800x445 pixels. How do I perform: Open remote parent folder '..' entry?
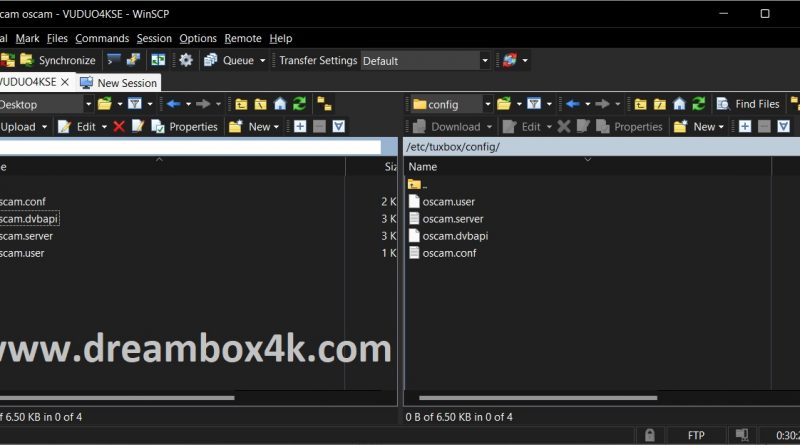tap(418, 184)
